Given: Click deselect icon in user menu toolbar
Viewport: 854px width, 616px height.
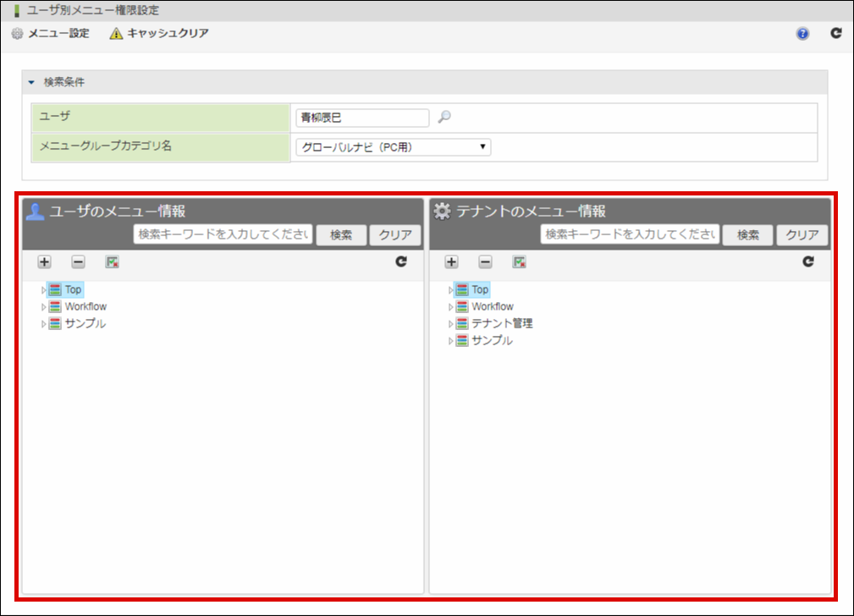Looking at the screenshot, I should click(x=113, y=262).
